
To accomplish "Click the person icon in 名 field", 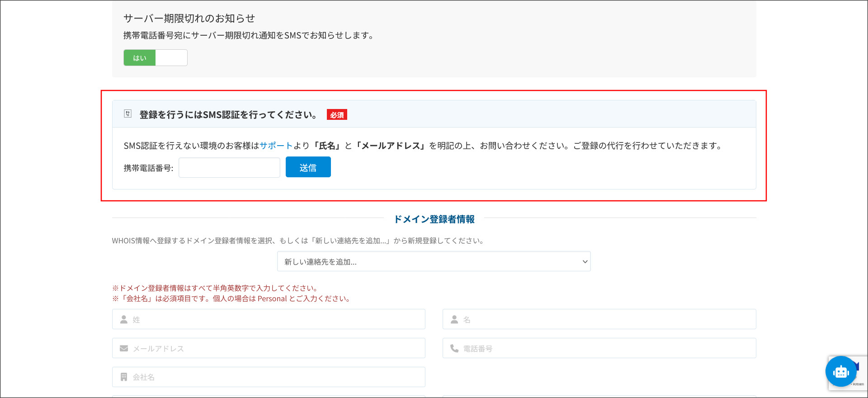I will tap(454, 319).
